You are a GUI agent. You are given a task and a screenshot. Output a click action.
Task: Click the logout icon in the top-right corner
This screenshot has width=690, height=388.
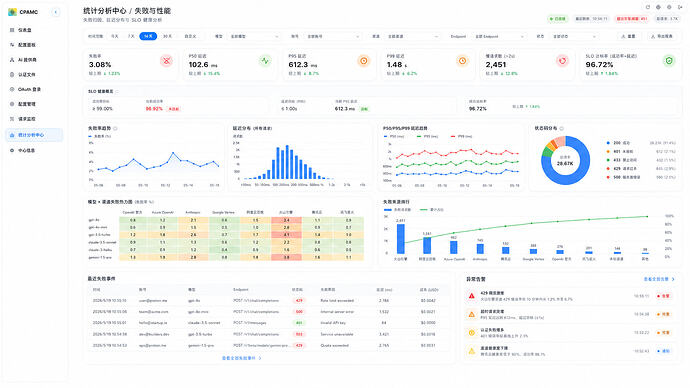pyautogui.click(x=680, y=7)
